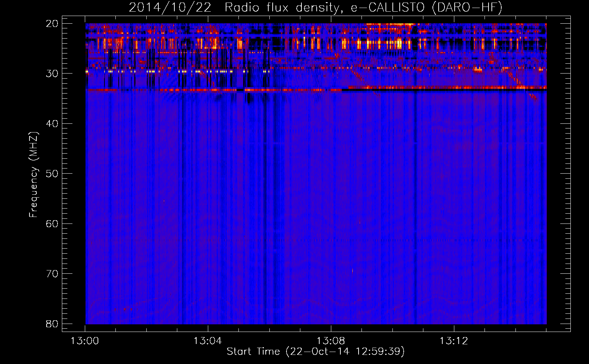Screen dimensions: 589x364
Task: Click the 50 MHz frequency tick label
Action: [52, 174]
